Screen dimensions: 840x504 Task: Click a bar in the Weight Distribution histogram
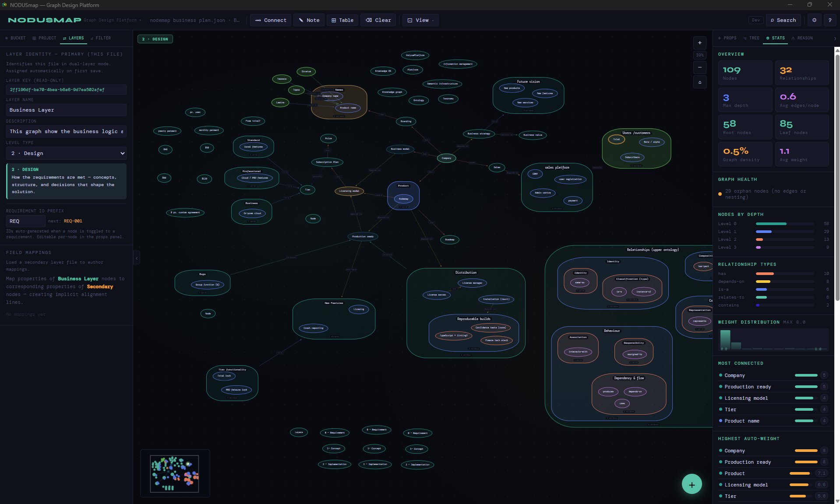pyautogui.click(x=725, y=339)
